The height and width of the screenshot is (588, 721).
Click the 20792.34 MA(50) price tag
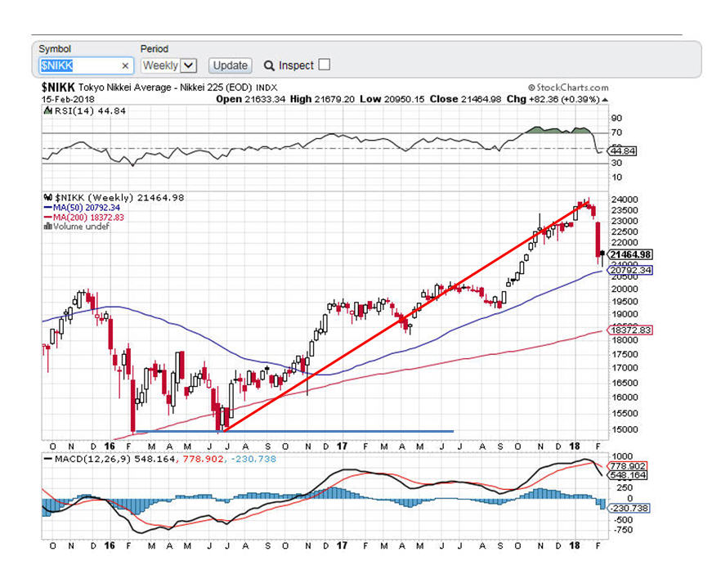629,270
